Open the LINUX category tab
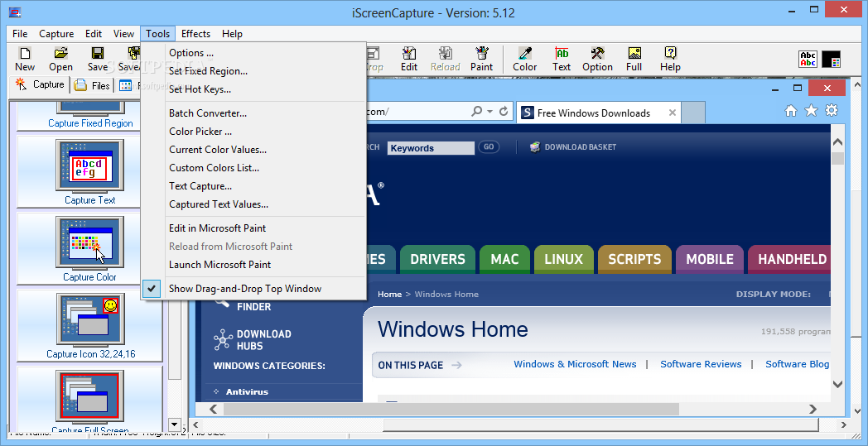868x446 pixels. coord(563,259)
